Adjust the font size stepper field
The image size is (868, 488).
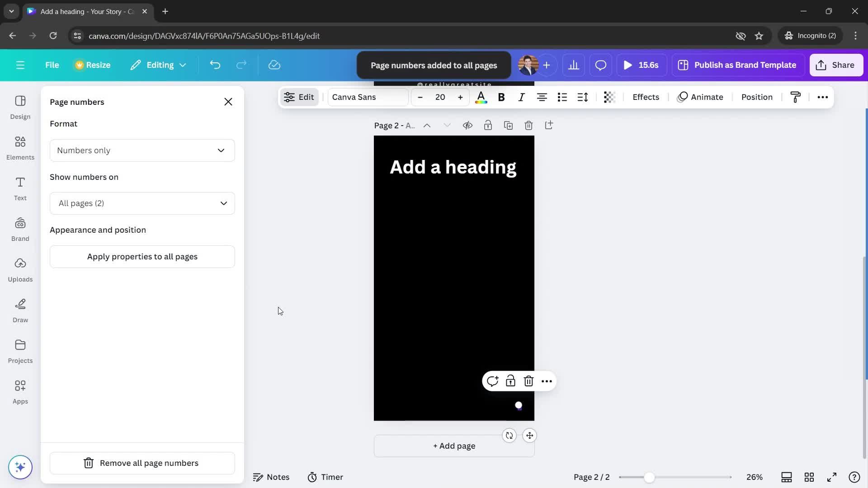click(x=440, y=97)
